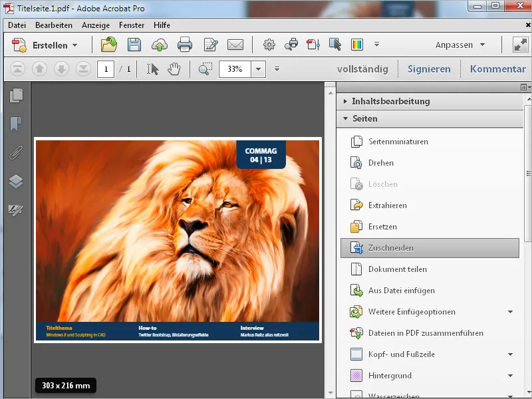Go to first page arrow button
This screenshot has height=399, width=532.
tap(18, 69)
